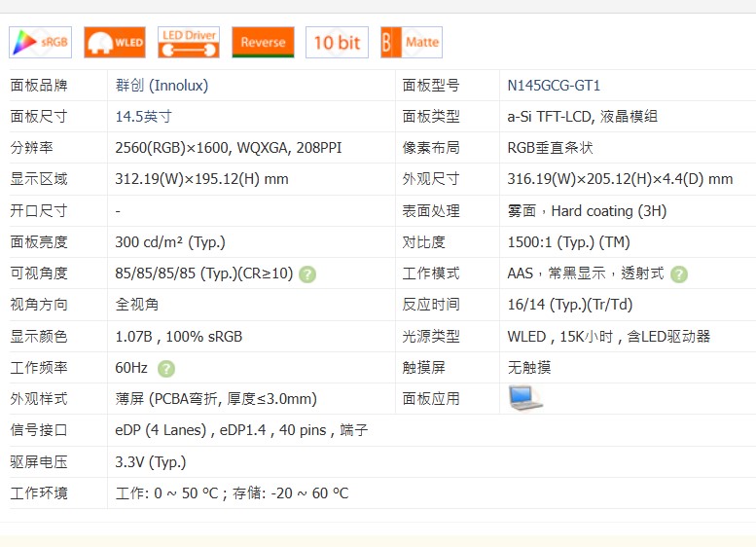The image size is (756, 547).
Task: Click the 14.5英寸 panel size link
Action: point(143,117)
